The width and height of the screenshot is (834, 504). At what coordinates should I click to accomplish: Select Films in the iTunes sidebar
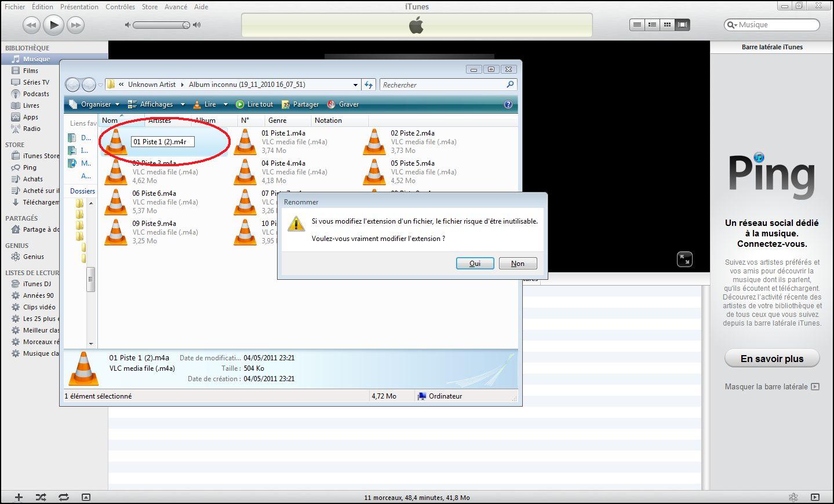point(31,71)
